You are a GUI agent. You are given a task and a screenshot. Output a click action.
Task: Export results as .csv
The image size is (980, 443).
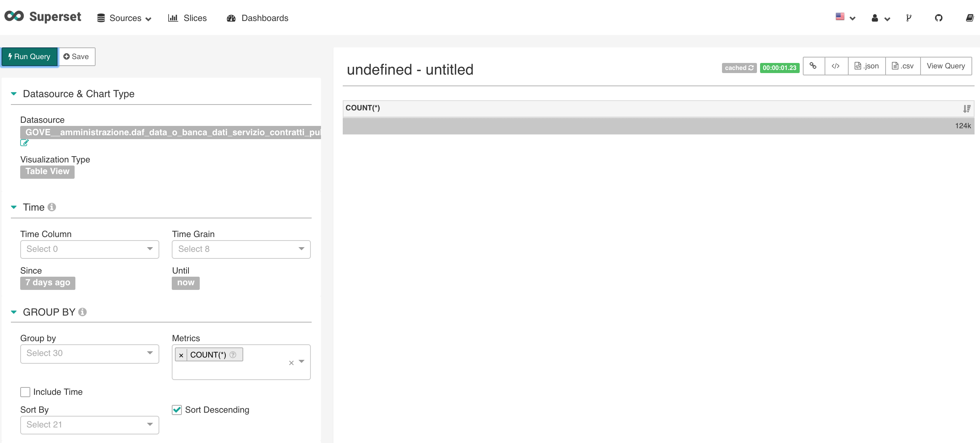(903, 66)
